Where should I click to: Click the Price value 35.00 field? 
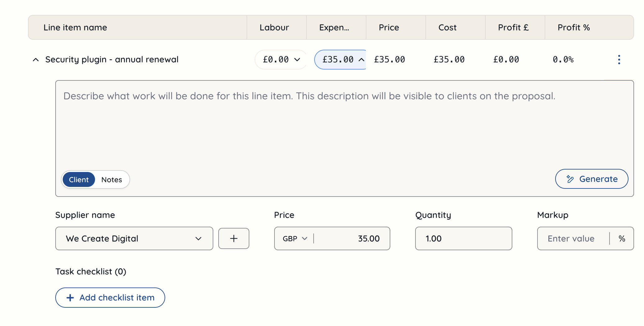pos(357,238)
